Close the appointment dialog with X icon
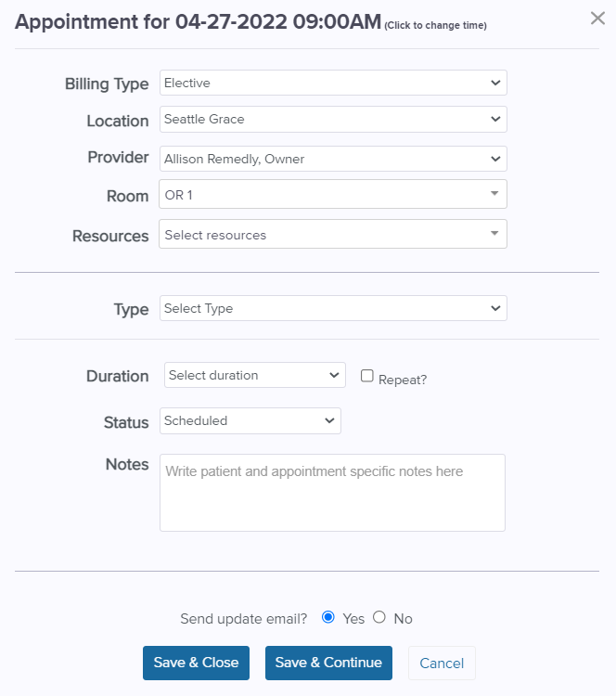This screenshot has height=696, width=616. (597, 19)
